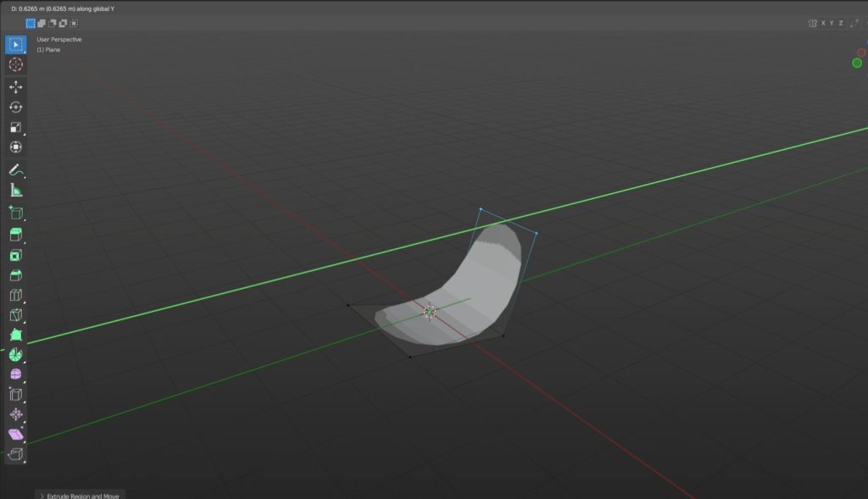This screenshot has height=499, width=868.
Task: Pick the Scale tool
Action: pos(15,127)
